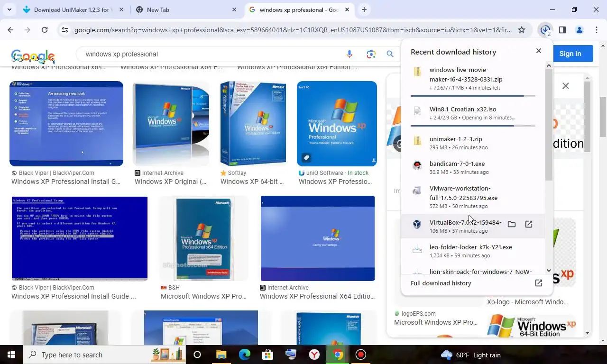
Task: Search by image with Google Lens
Action: [371, 54]
